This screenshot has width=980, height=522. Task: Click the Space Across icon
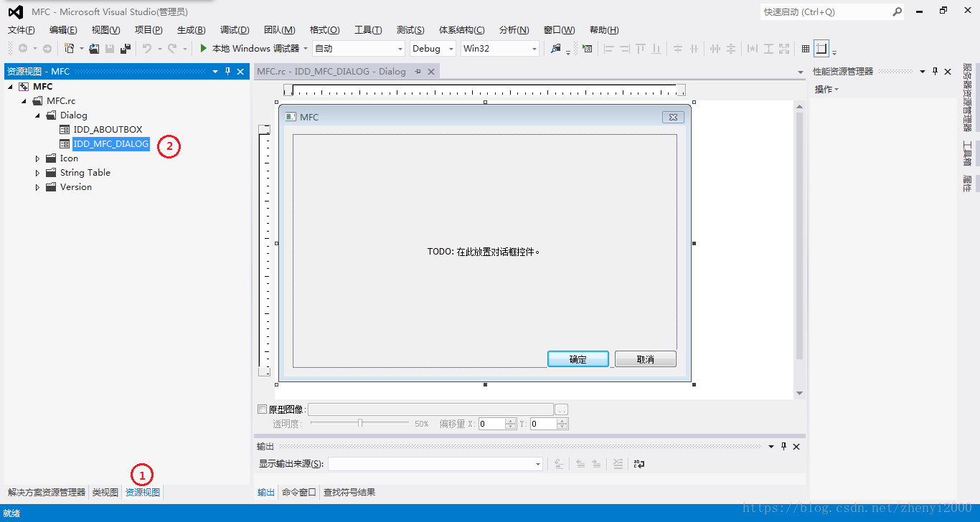(x=715, y=49)
